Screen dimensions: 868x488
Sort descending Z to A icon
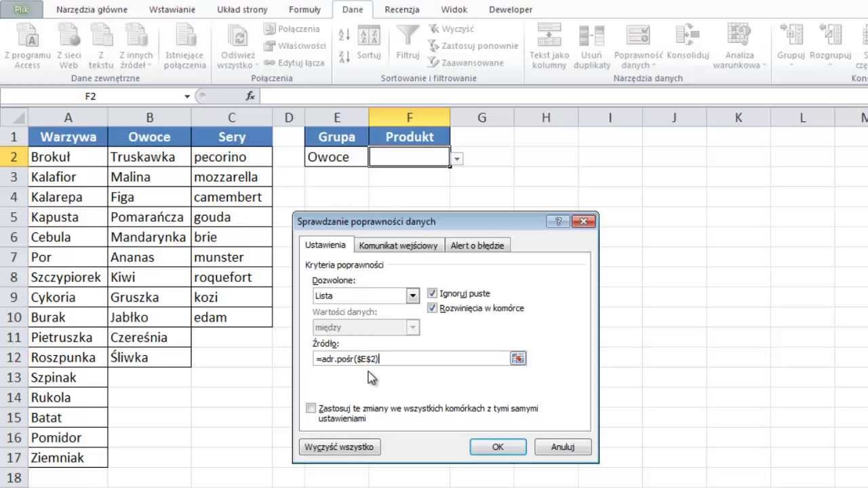(x=344, y=57)
